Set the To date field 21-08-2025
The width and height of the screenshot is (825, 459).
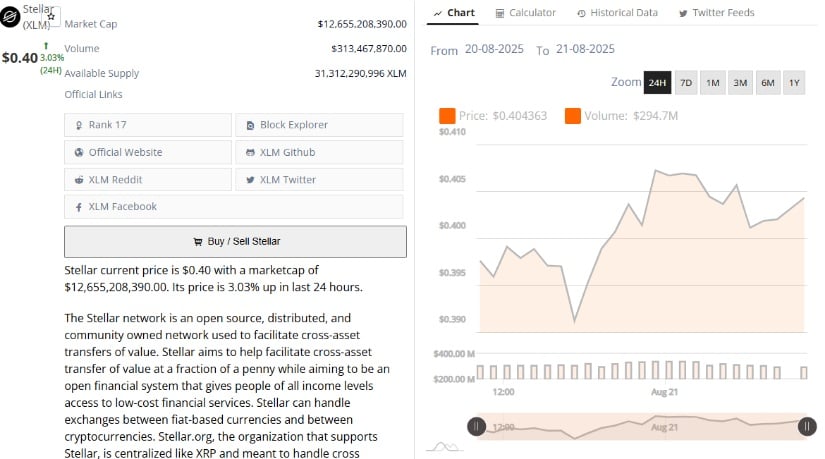[x=585, y=49]
